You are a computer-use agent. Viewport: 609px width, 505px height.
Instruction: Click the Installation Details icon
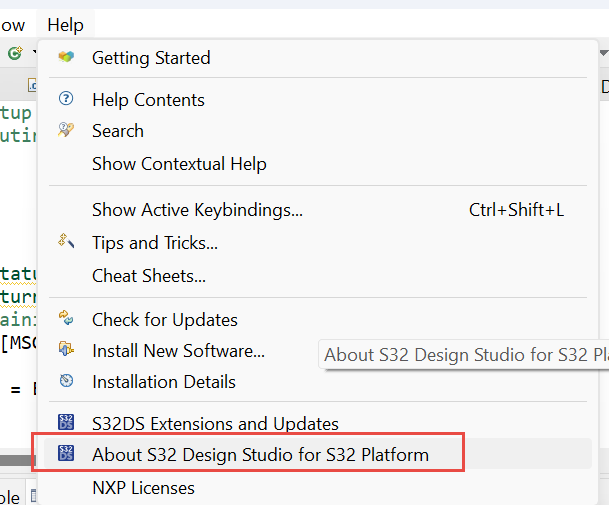tap(66, 380)
